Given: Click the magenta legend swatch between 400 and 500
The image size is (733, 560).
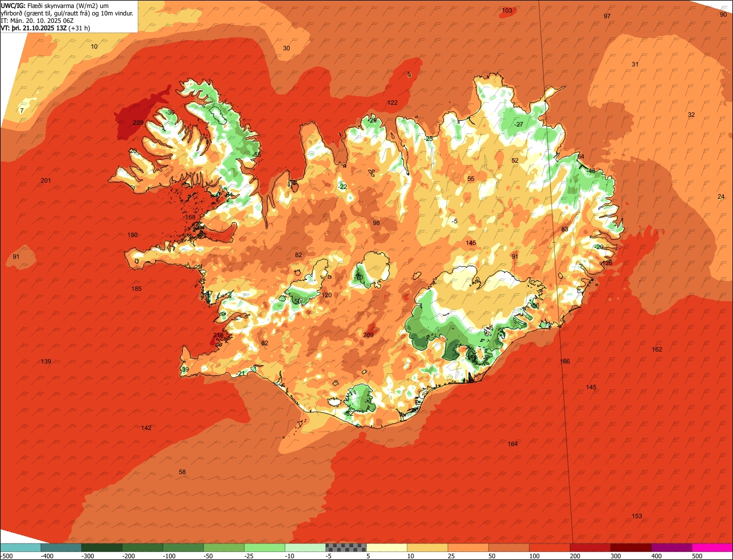Looking at the screenshot, I should coord(671,547).
